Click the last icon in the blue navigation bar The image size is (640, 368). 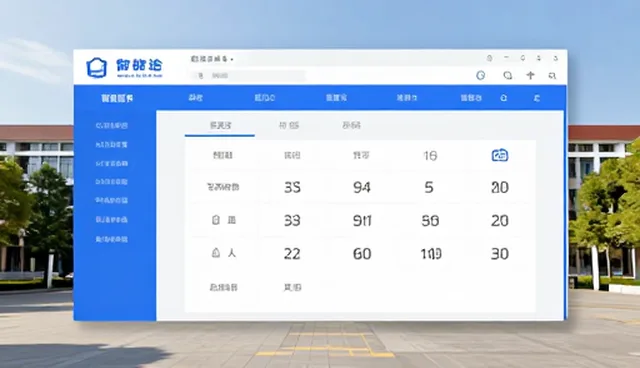tap(537, 98)
